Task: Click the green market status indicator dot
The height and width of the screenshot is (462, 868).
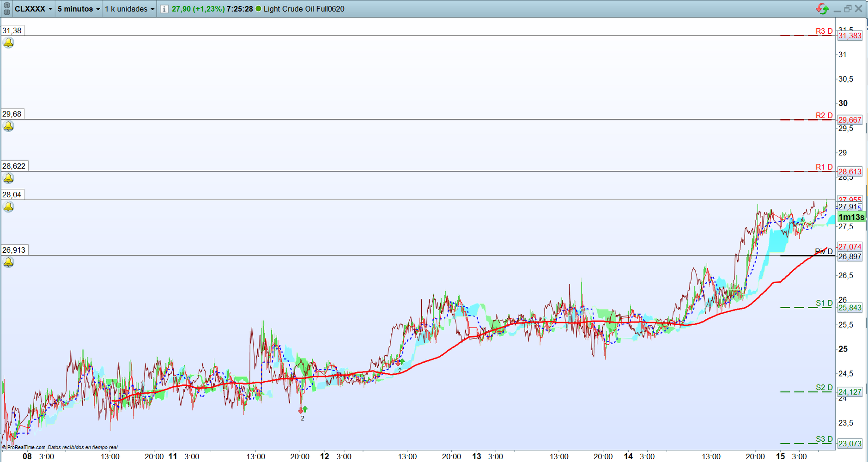Action: coord(258,9)
